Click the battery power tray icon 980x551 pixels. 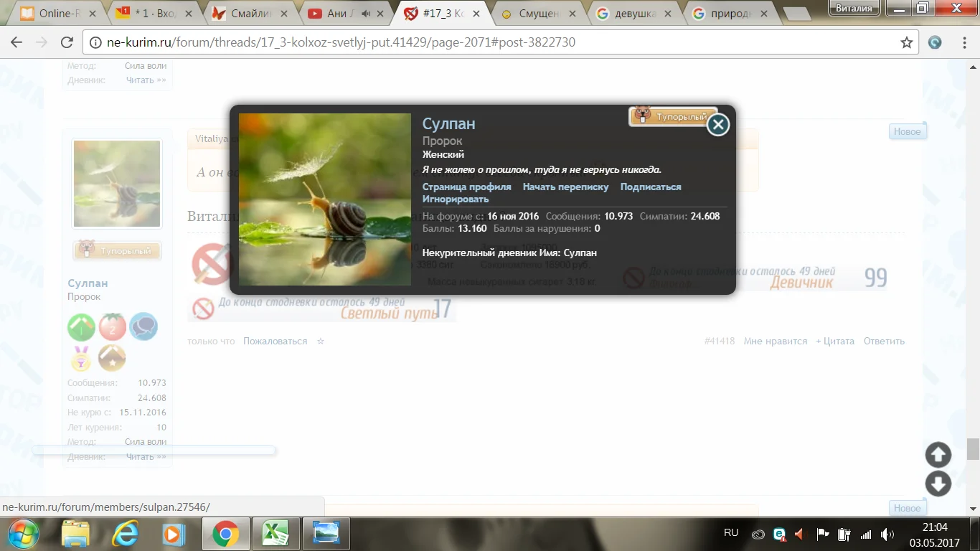point(844,534)
